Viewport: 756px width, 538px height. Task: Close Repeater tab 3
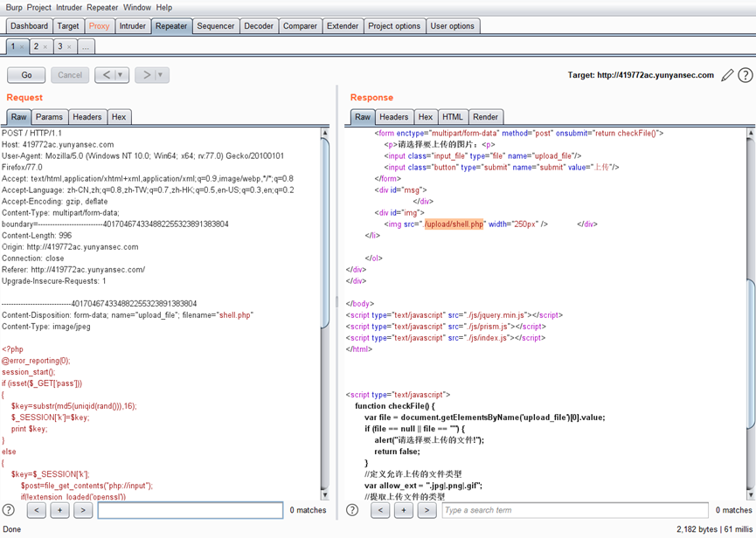(69, 46)
